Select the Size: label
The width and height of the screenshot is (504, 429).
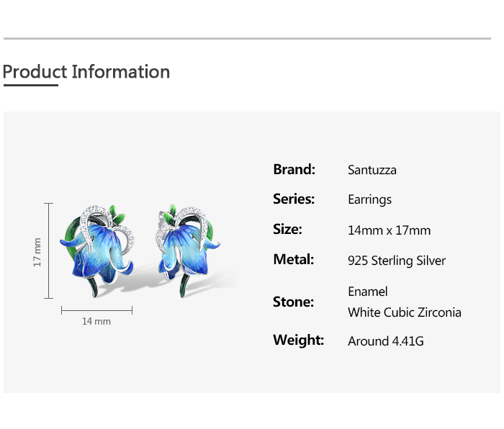point(287,230)
